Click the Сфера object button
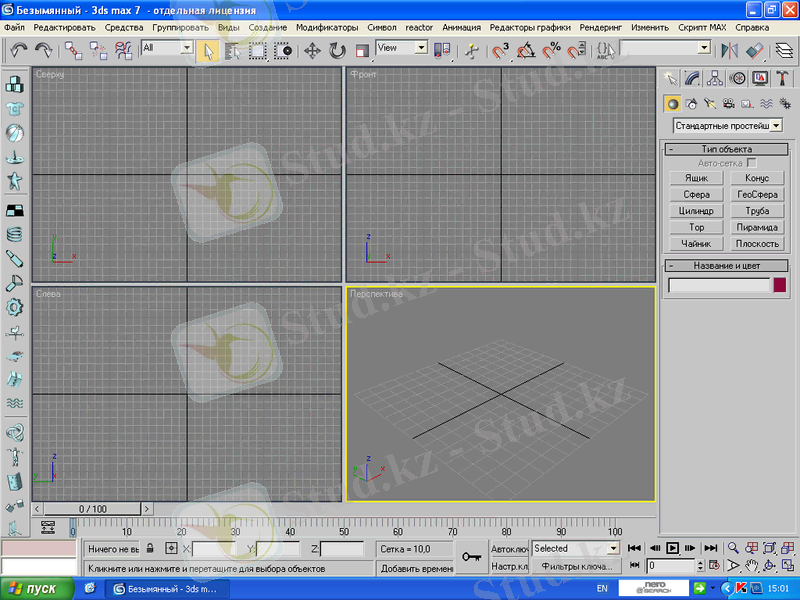This screenshot has height=600, width=800. [696, 194]
